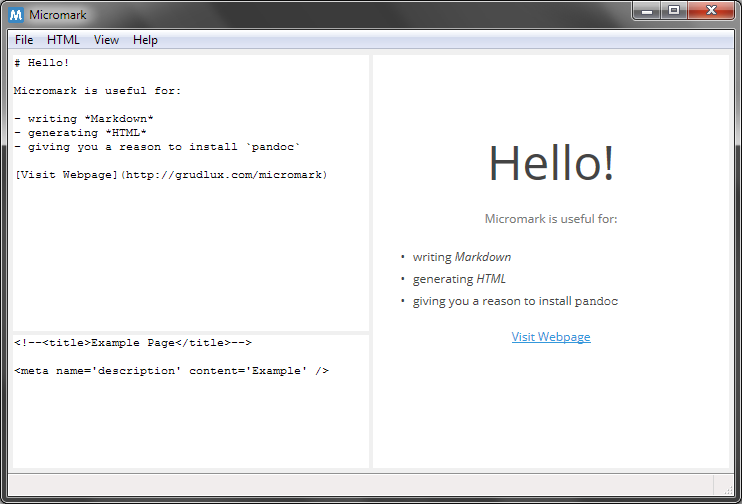The image size is (742, 504).
Task: Click the '- writing *Markdown*' editor line
Action: tap(84, 119)
